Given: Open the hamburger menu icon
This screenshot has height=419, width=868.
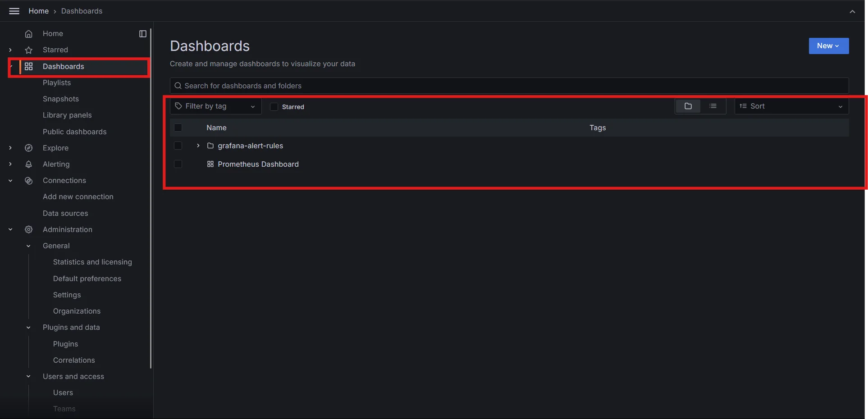Looking at the screenshot, I should click(x=14, y=11).
